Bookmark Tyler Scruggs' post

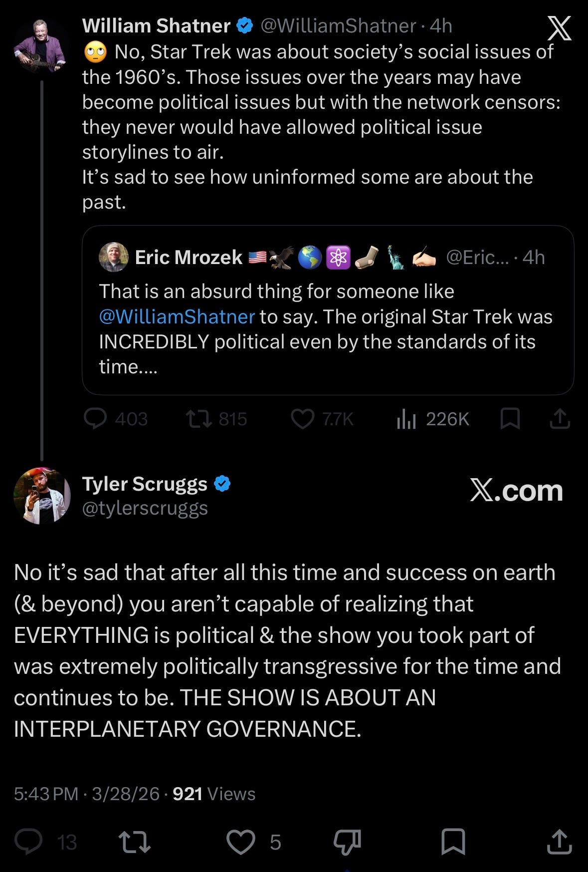coord(453,842)
